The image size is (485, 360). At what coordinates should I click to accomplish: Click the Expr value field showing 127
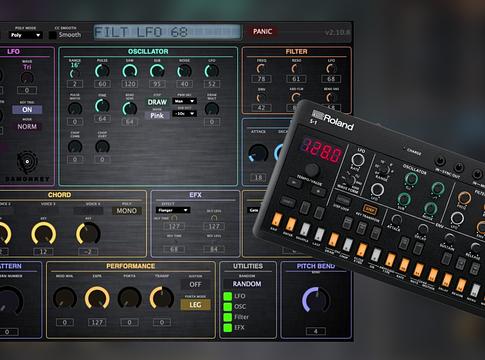point(97,322)
